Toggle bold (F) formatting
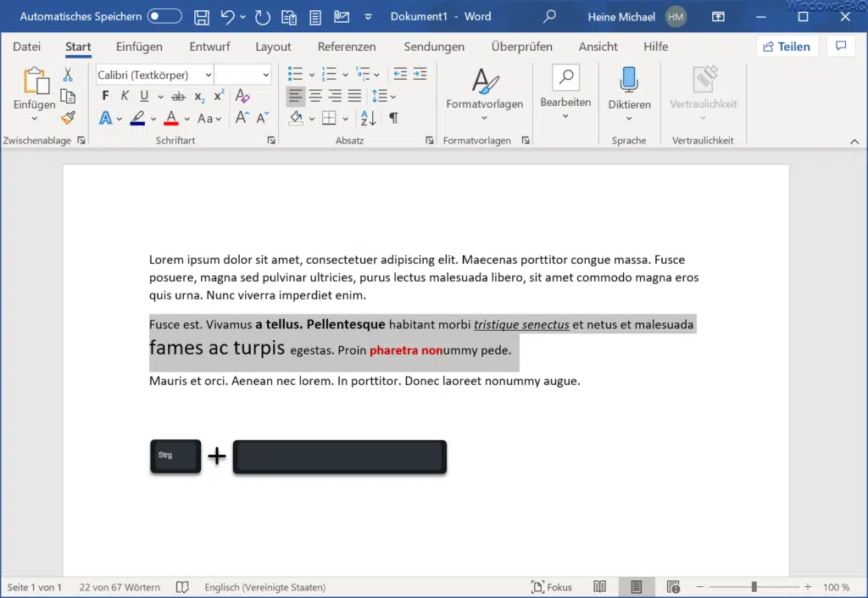 coord(105,96)
